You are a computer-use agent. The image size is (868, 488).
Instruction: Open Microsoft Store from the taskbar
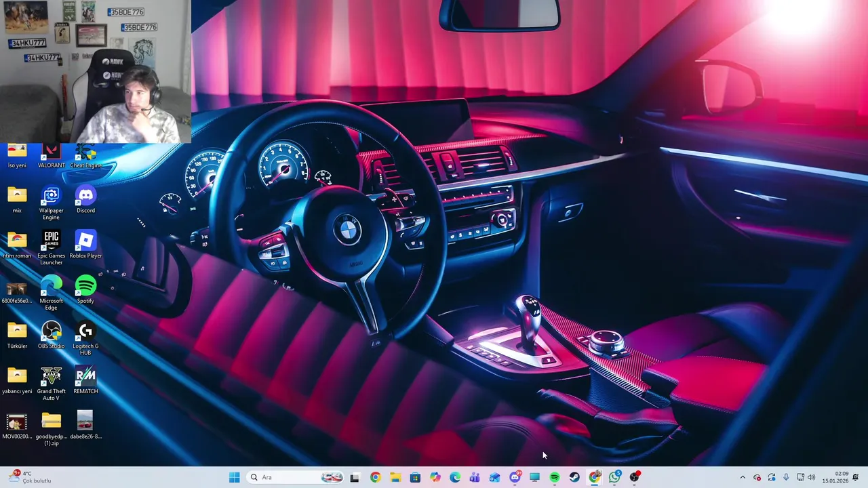pos(415,477)
